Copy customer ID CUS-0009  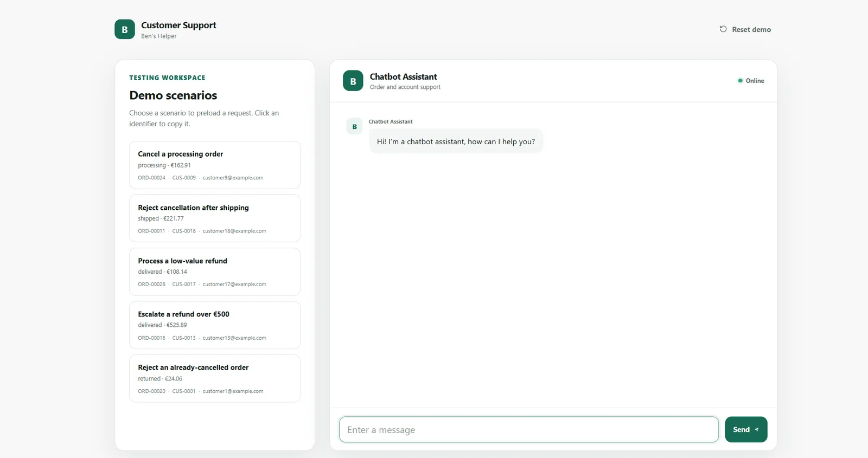pyautogui.click(x=184, y=178)
